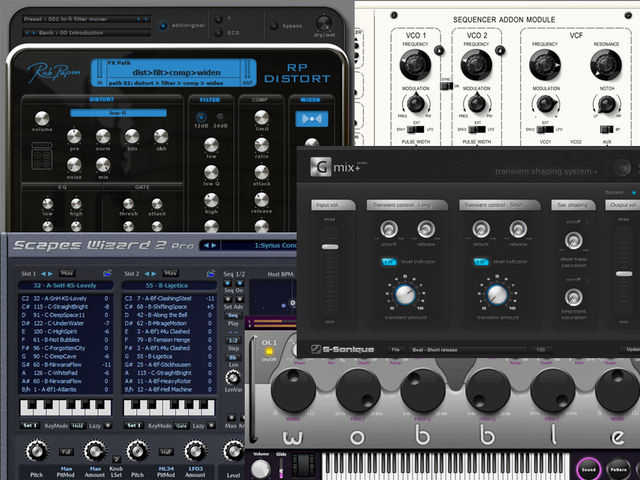Select previous sound in Slot 1
Viewport: 640px width, 480px height.
pyautogui.click(x=43, y=273)
